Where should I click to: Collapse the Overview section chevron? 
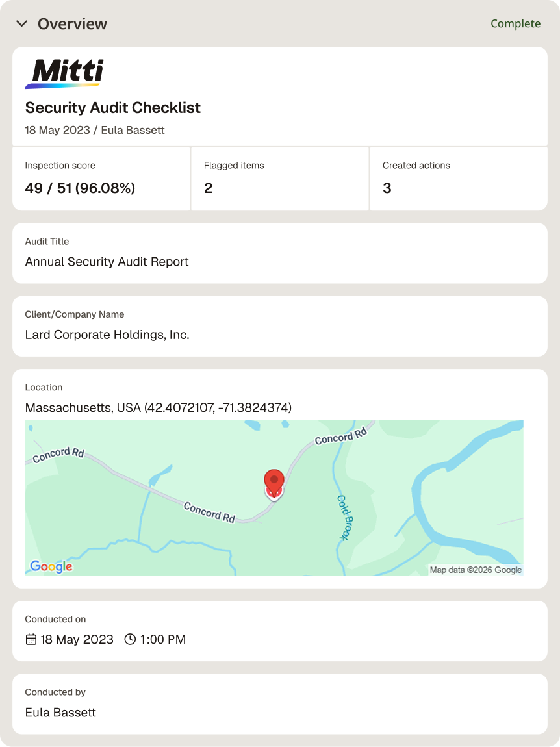coord(22,23)
